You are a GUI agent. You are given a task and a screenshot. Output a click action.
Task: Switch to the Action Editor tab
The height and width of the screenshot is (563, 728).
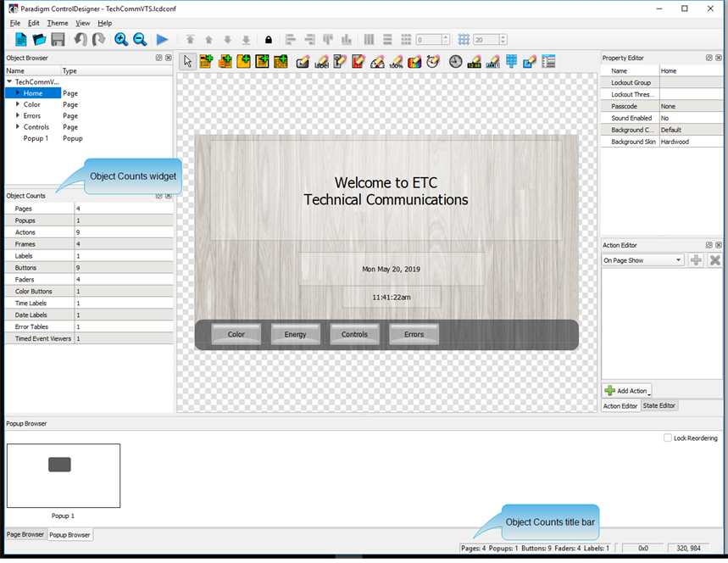pyautogui.click(x=620, y=405)
